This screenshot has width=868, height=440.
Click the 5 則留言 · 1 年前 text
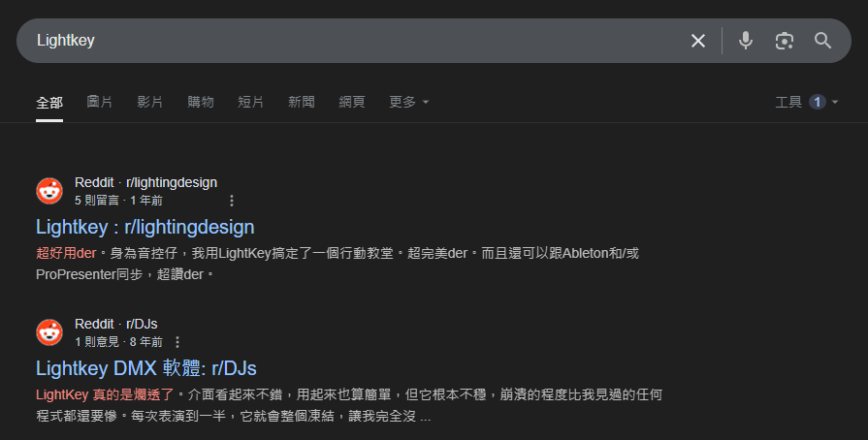118,201
